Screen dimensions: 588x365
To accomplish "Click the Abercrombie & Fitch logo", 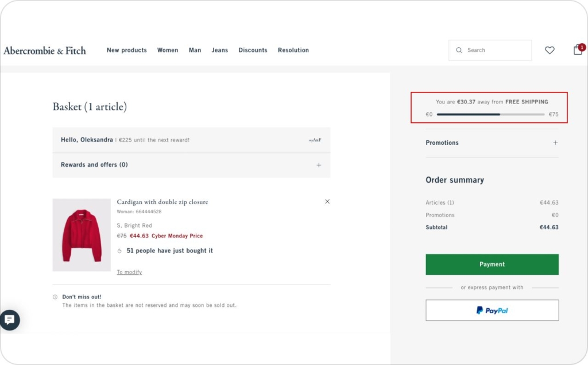I will 45,51.
